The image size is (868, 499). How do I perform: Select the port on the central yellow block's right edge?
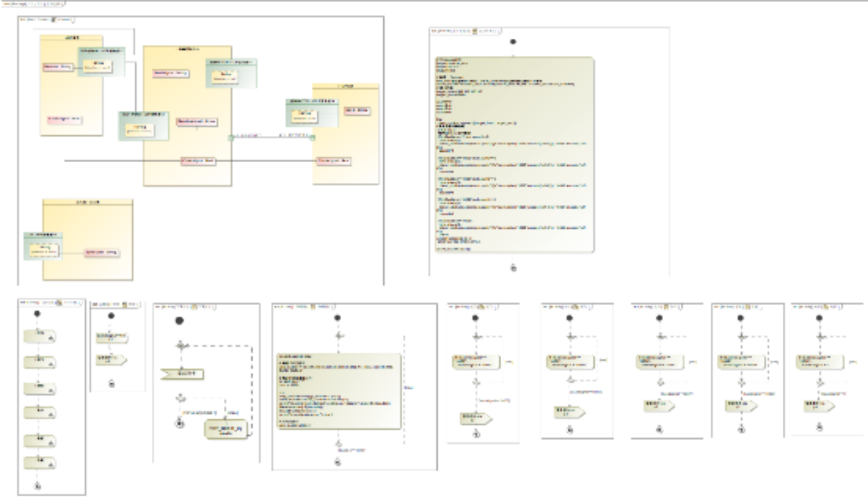(231, 139)
